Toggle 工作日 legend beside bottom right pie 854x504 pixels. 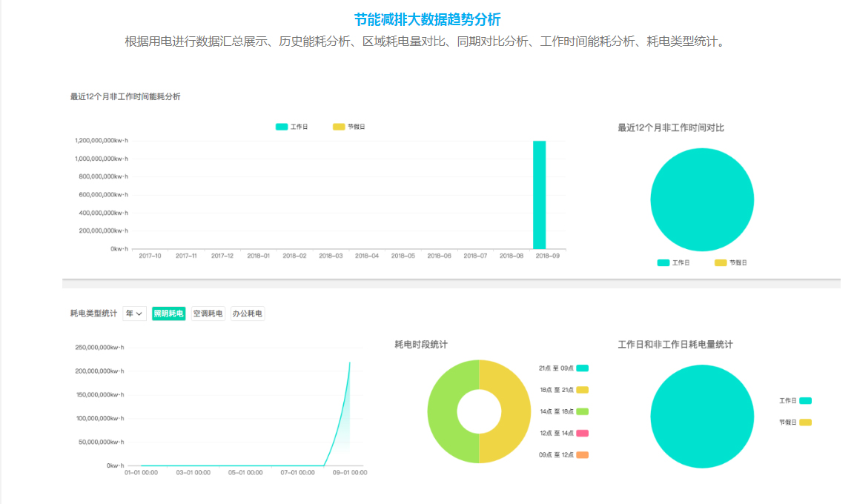[x=795, y=400]
